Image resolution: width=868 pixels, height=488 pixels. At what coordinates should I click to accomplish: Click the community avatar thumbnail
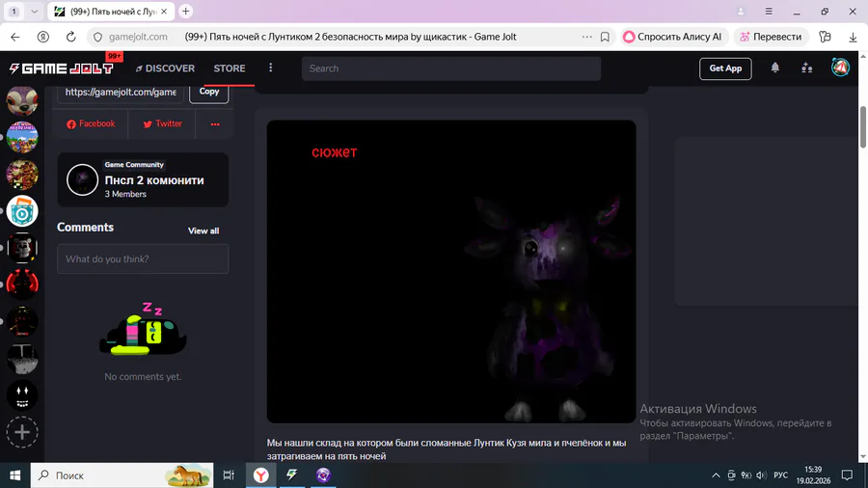pos(83,179)
